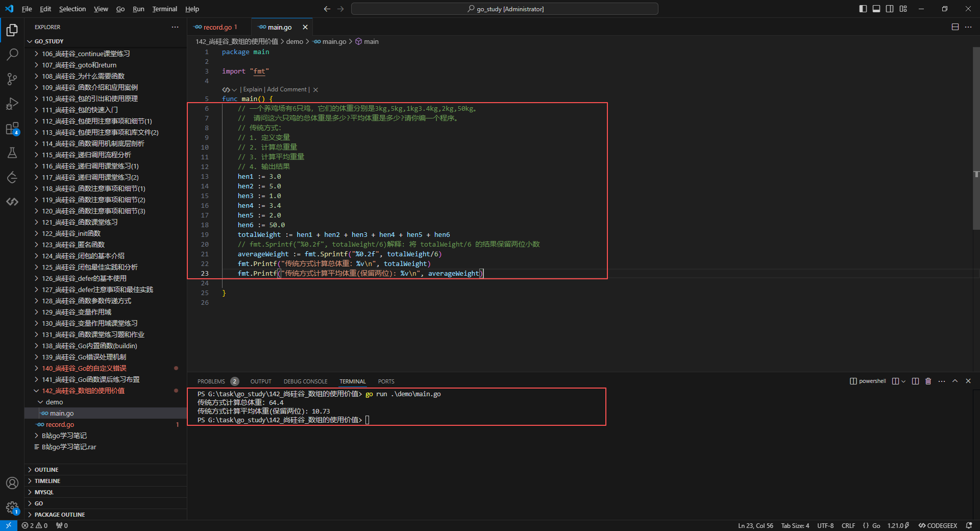
Task: Open the CodeGeeX sidebar panel
Action: pos(12,202)
